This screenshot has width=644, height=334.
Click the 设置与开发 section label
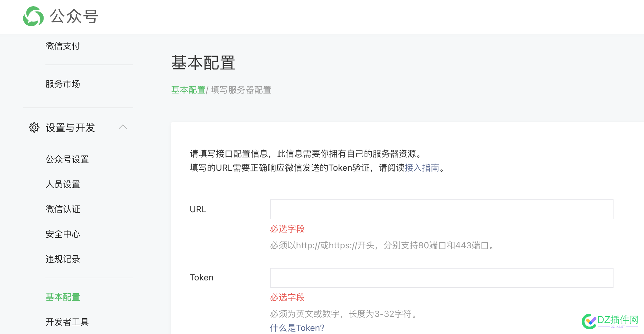tap(70, 128)
